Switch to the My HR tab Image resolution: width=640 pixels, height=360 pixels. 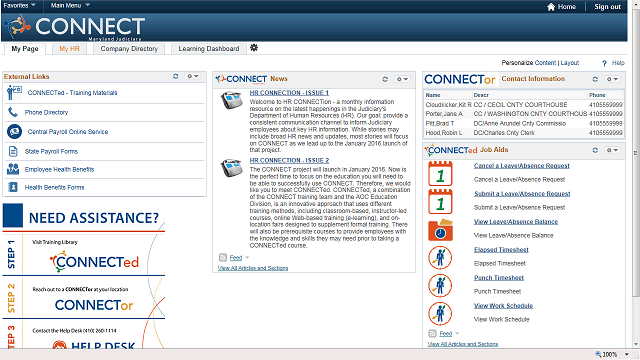[69, 49]
